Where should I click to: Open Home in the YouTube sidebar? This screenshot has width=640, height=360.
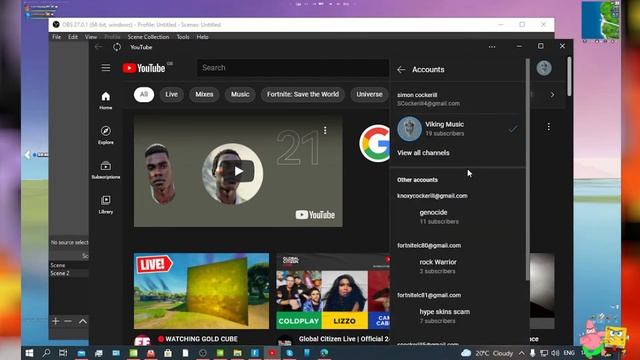[106, 100]
